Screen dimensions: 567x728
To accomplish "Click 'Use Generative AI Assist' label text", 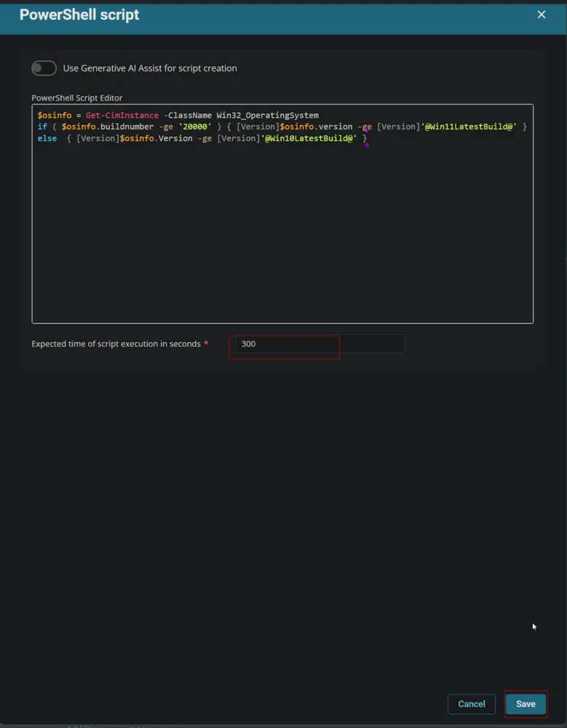I will point(150,68).
